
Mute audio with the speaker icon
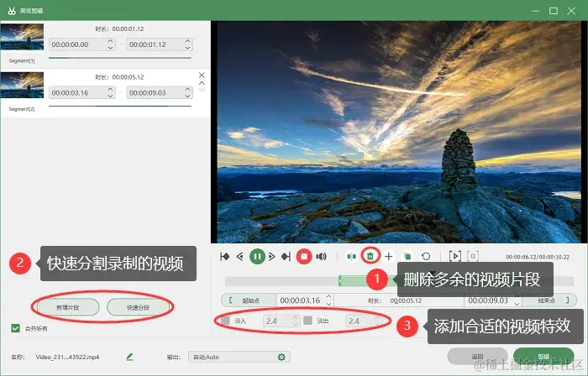coord(322,257)
